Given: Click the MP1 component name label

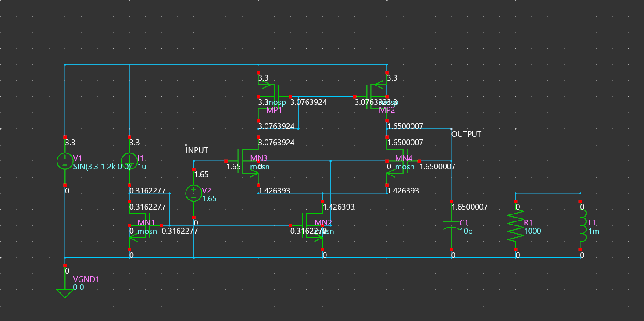Looking at the screenshot, I should coord(275,110).
